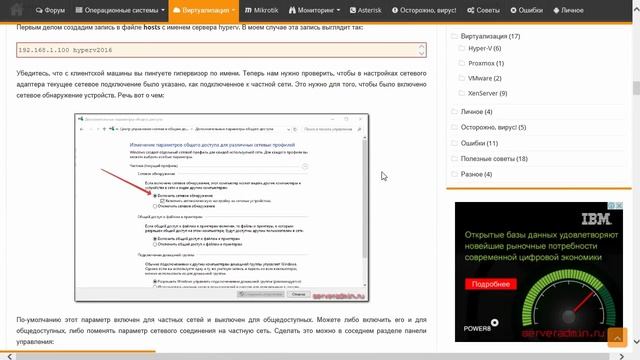Click the vertical page scrollbar thumb
The image size is (640, 360).
point(636,88)
